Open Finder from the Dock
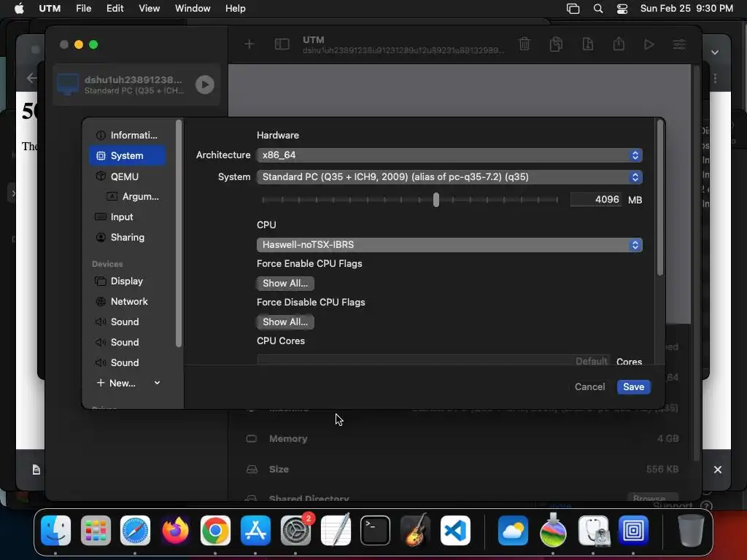 (55, 530)
